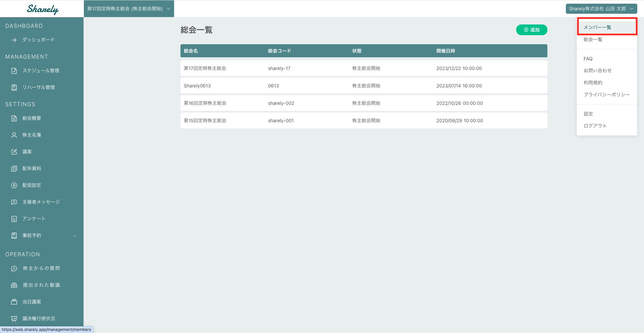
Task: Open the プライバシーポリシー link
Action: click(607, 94)
